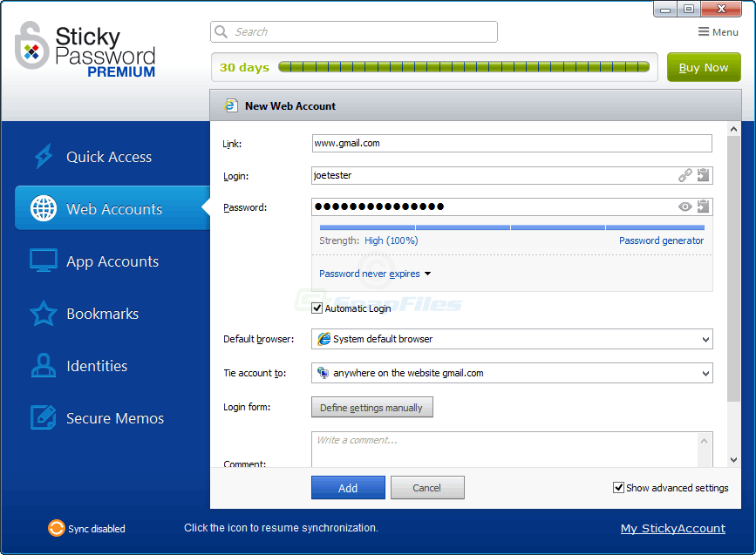Click the Sticky Password padlock logo
Screen dimensions: 756x555
[31, 46]
